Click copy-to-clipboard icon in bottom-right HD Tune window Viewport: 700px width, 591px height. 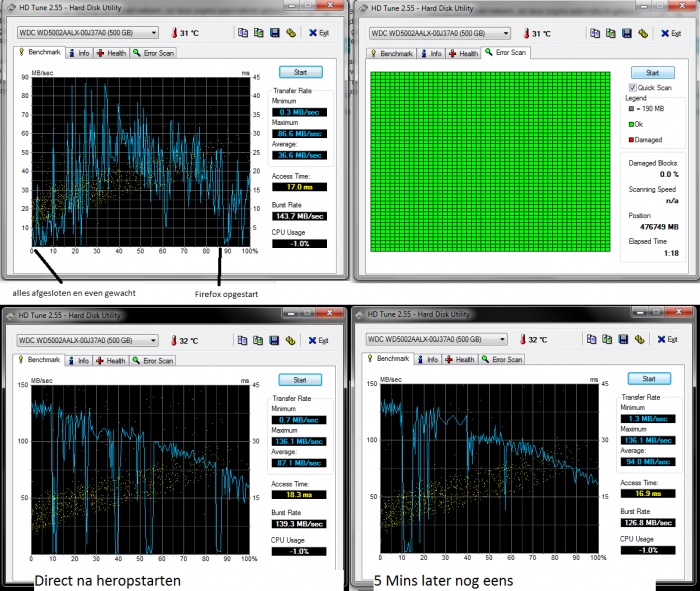(592, 339)
